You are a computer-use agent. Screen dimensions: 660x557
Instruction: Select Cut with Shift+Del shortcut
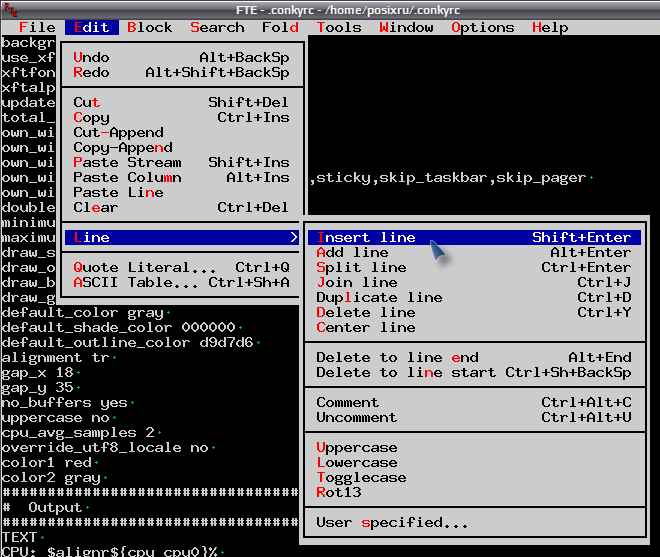tap(181, 102)
